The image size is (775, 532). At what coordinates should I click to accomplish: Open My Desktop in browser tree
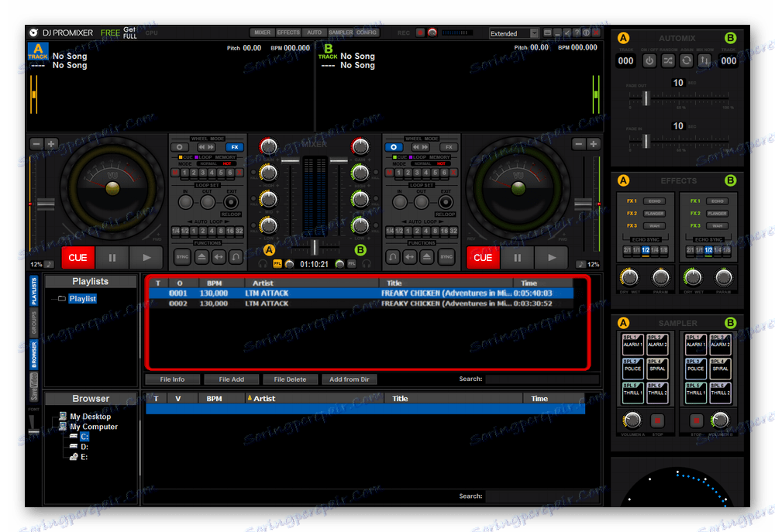(x=90, y=417)
